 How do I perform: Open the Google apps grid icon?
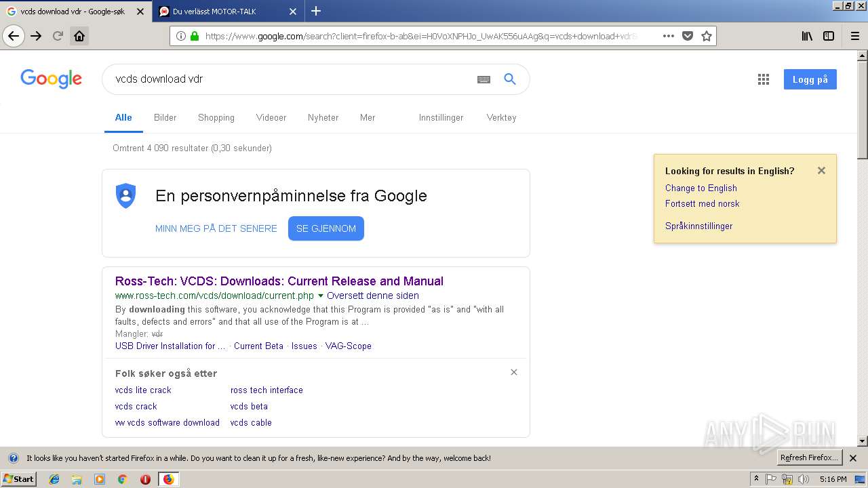pos(764,79)
